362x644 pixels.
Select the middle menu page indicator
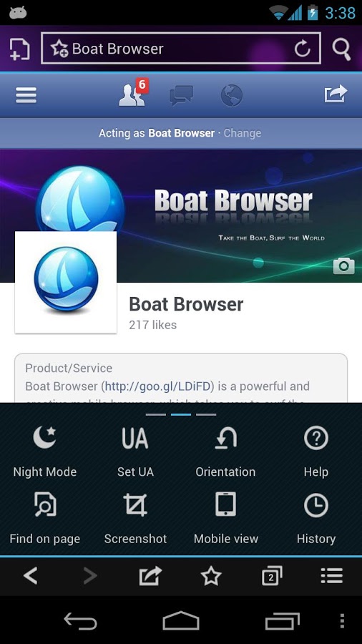(181, 414)
